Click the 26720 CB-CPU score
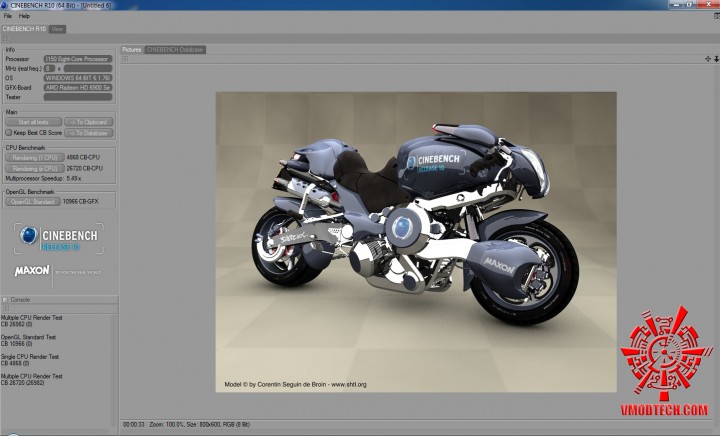 coord(84,168)
